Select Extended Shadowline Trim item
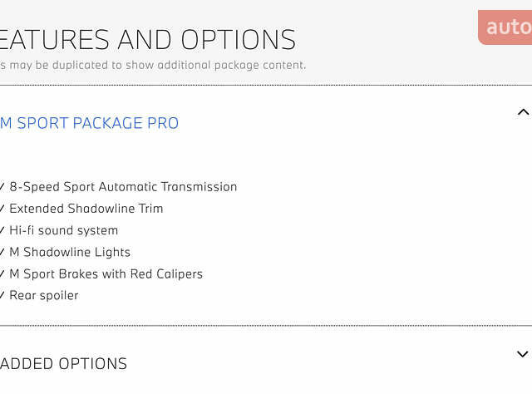The image size is (532, 394). pos(86,209)
